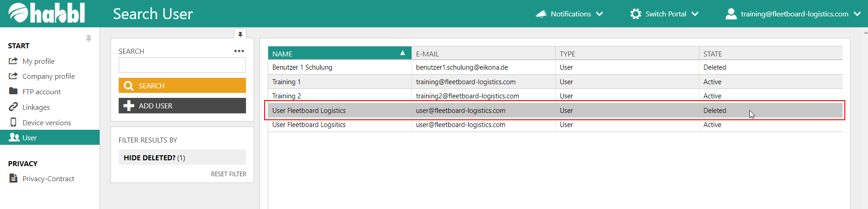Open the training account dropdown chevron
Image resolution: width=868 pixels, height=209 pixels.
tap(857, 14)
